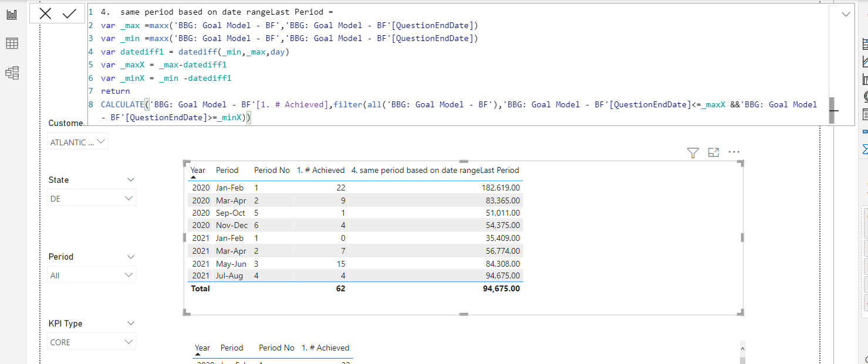Collapse the State slicer header chevron

(130, 180)
